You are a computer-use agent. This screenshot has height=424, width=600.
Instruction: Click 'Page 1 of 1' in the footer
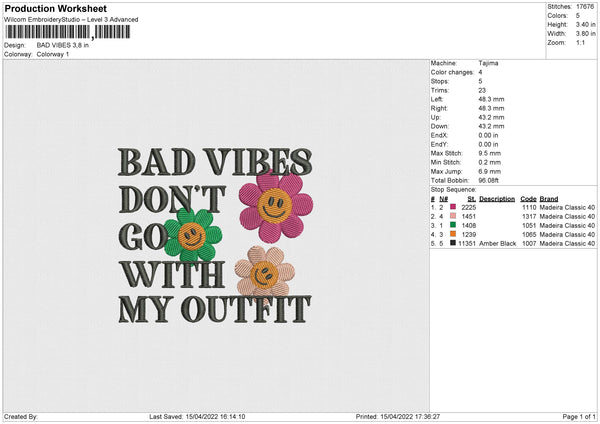coord(579,416)
